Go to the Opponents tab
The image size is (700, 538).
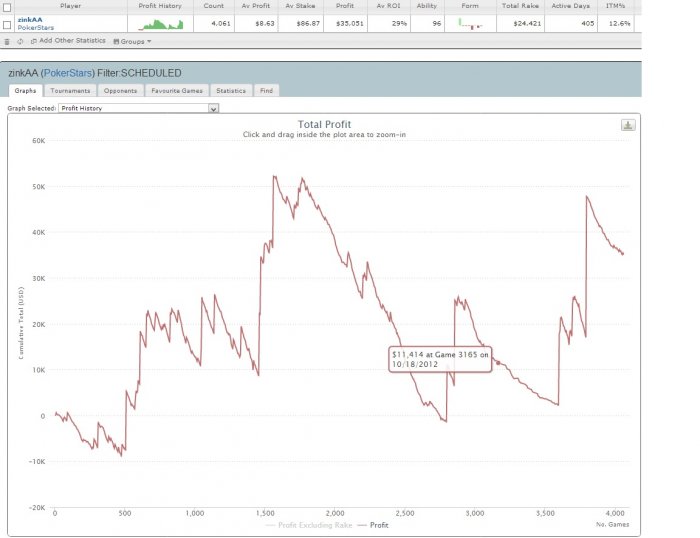[121, 91]
